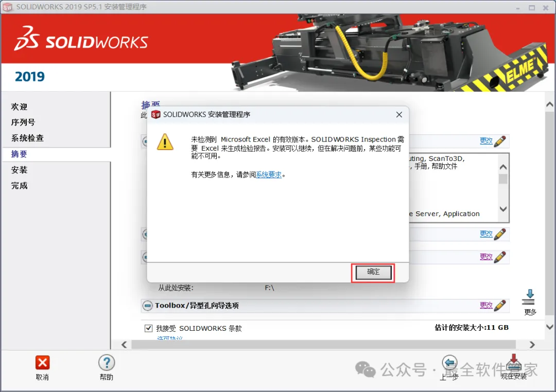Select 序列号 step in the sidebar
This screenshot has width=556, height=392.
pos(23,122)
